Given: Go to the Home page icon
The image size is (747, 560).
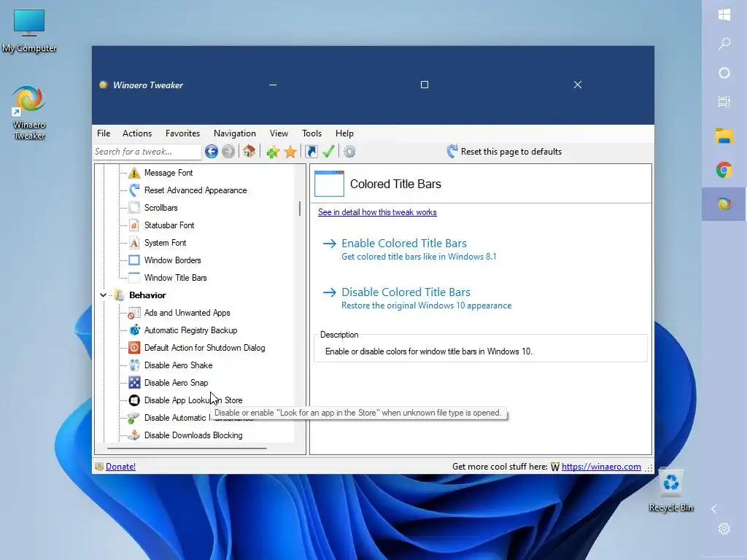Looking at the screenshot, I should (x=249, y=152).
